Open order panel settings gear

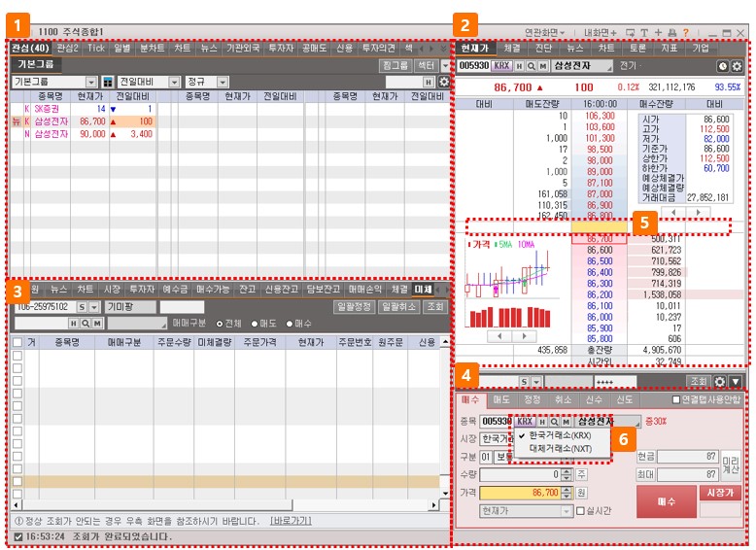720,382
